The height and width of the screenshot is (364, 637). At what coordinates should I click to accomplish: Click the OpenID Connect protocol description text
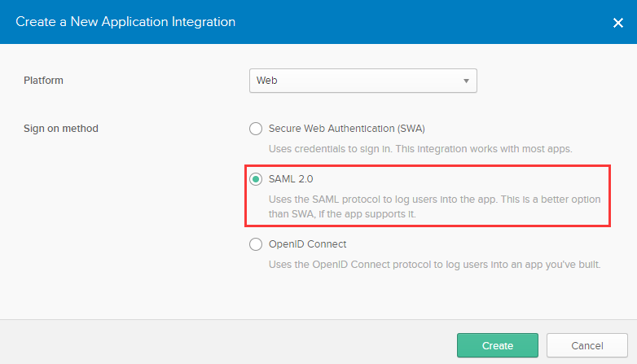pos(434,265)
